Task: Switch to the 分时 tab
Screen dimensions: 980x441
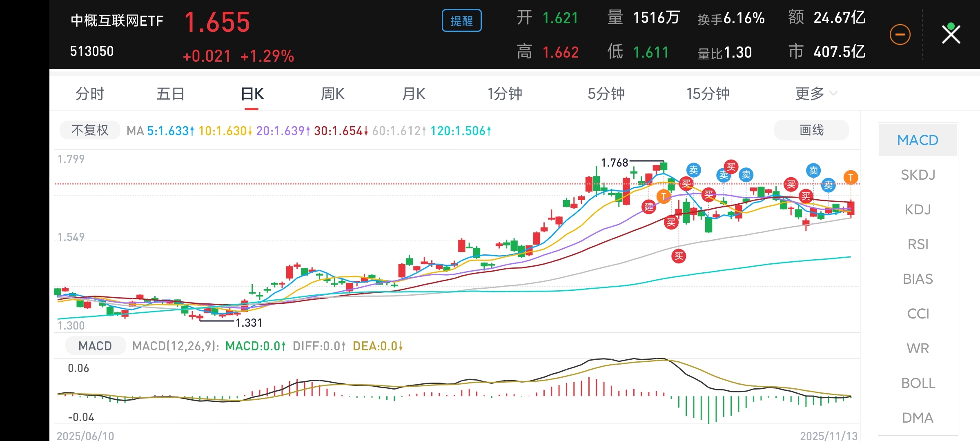Action: (90, 94)
